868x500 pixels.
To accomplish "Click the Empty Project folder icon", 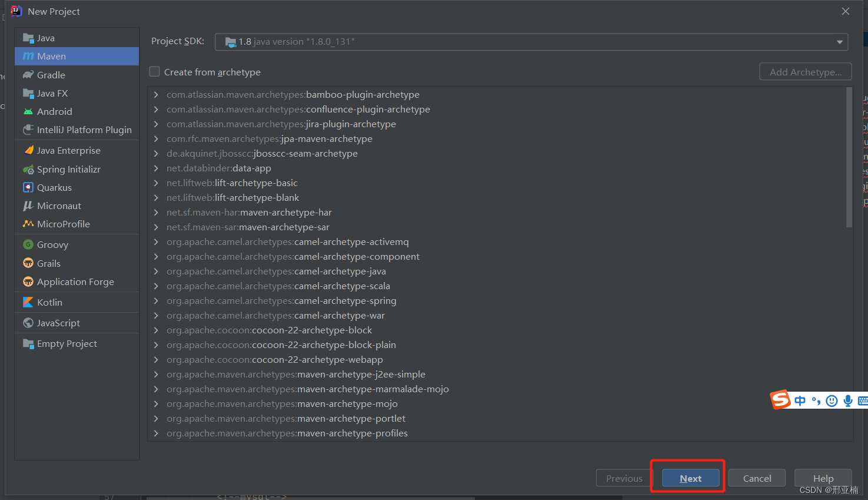I will coord(28,344).
